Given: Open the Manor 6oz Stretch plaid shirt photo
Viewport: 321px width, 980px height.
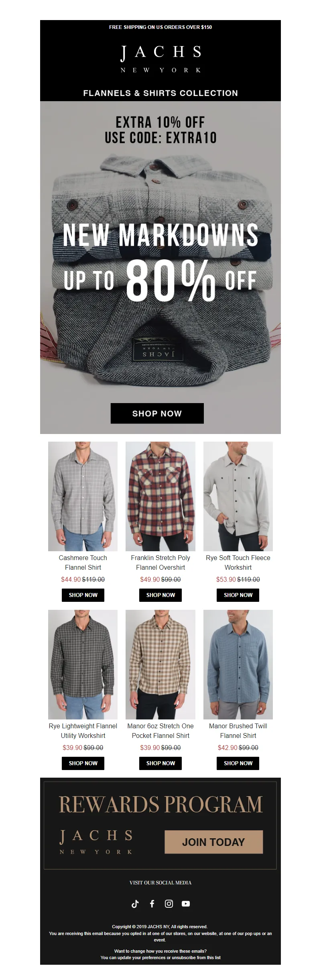Looking at the screenshot, I should coord(160,664).
